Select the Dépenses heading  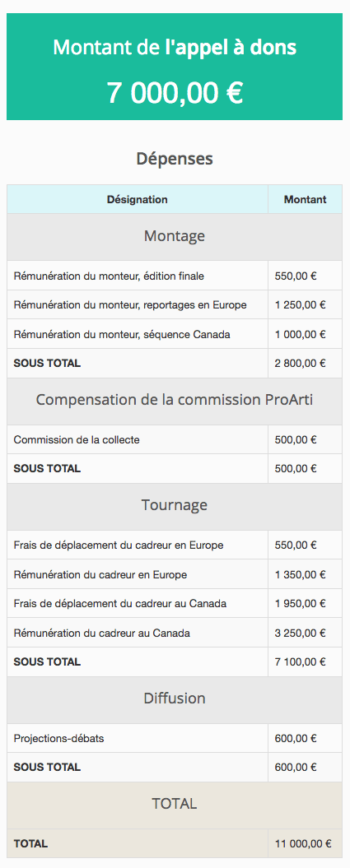coord(175,159)
